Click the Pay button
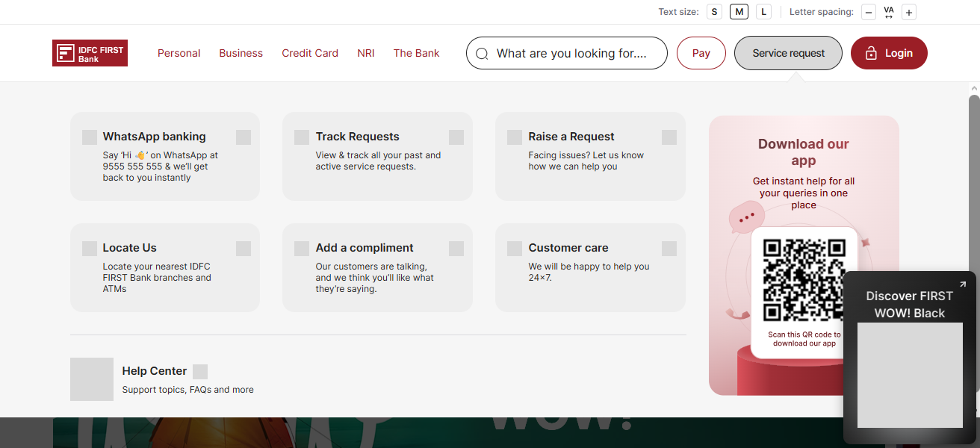Screen dimensions: 980x448 pos(701,53)
